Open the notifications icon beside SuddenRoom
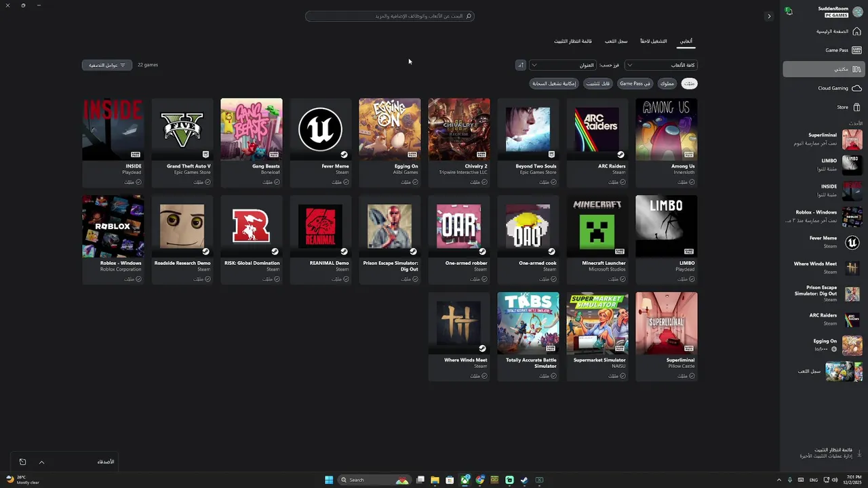This screenshot has width=868, height=488. coord(789,12)
